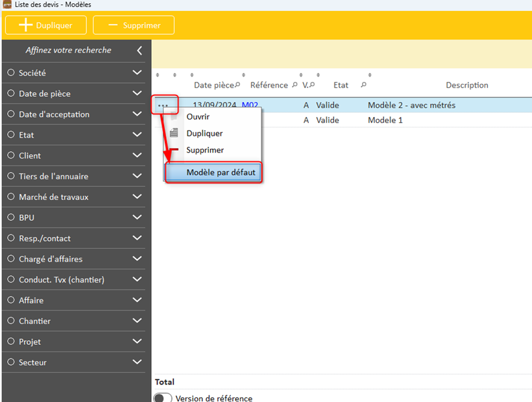Click the search icon beside Date pièce
The width and height of the screenshot is (532, 402).
237,85
